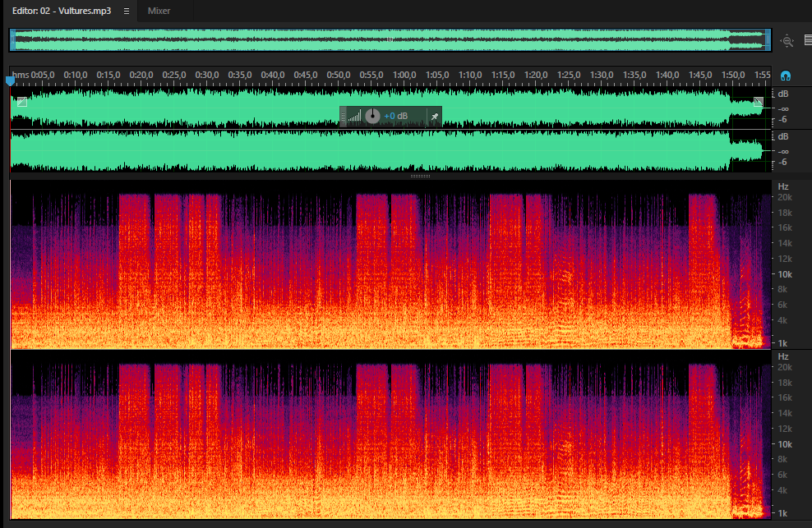Click the 1:00,0 mark on the time ruler

(404, 75)
